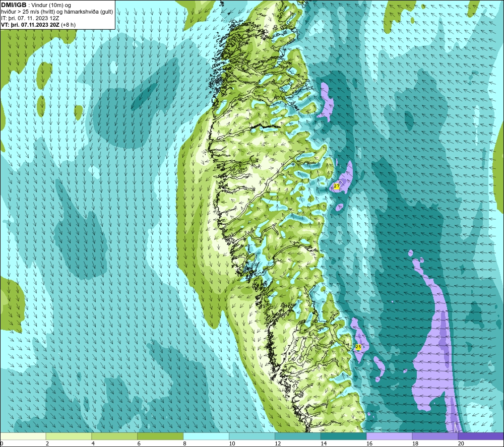Click the 2–4 m/s light green swatch
The image size is (504, 447).
pyautogui.click(x=69, y=436)
